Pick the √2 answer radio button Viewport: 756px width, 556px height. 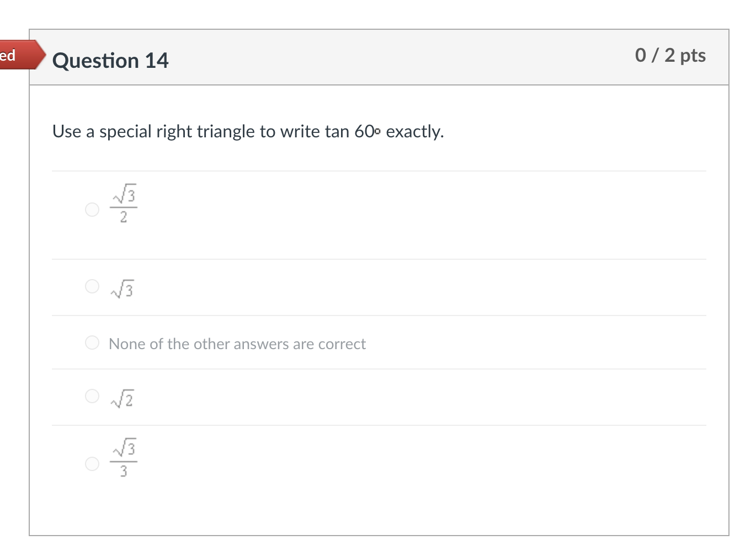point(92,396)
